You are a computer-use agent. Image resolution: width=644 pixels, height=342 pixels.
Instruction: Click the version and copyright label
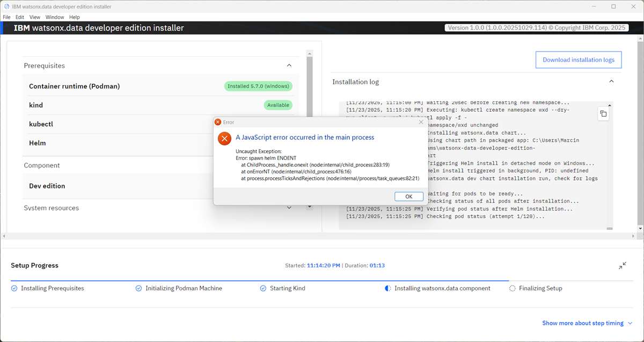pos(536,28)
